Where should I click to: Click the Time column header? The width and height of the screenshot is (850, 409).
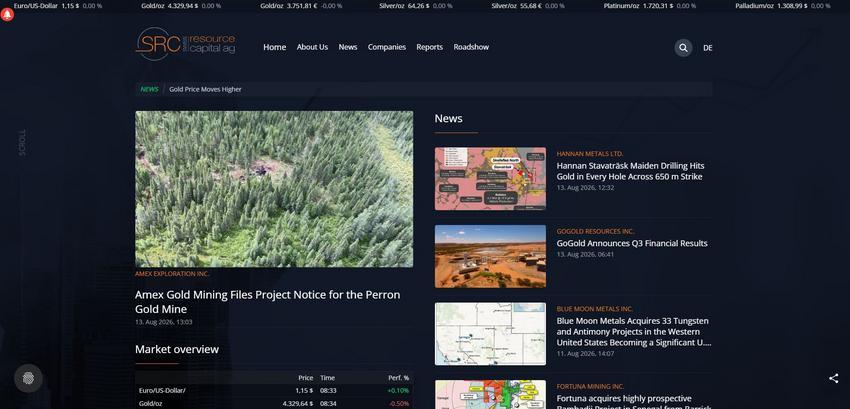click(327, 378)
